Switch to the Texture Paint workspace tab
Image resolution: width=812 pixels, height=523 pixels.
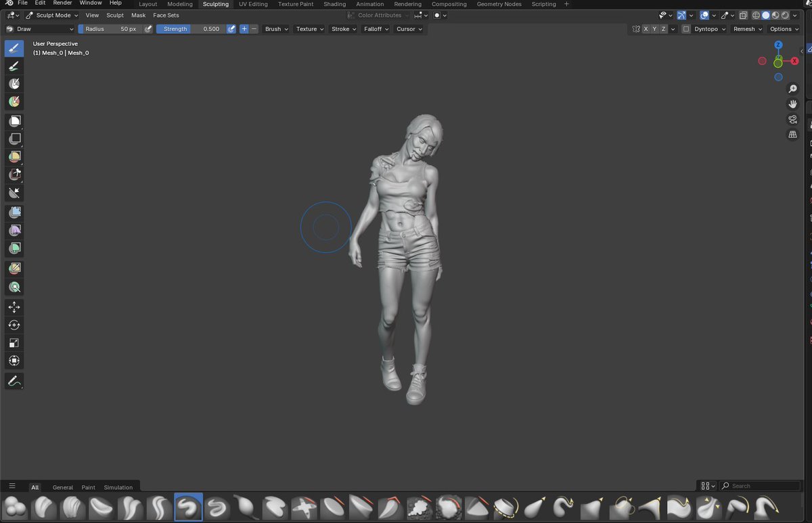pos(296,4)
